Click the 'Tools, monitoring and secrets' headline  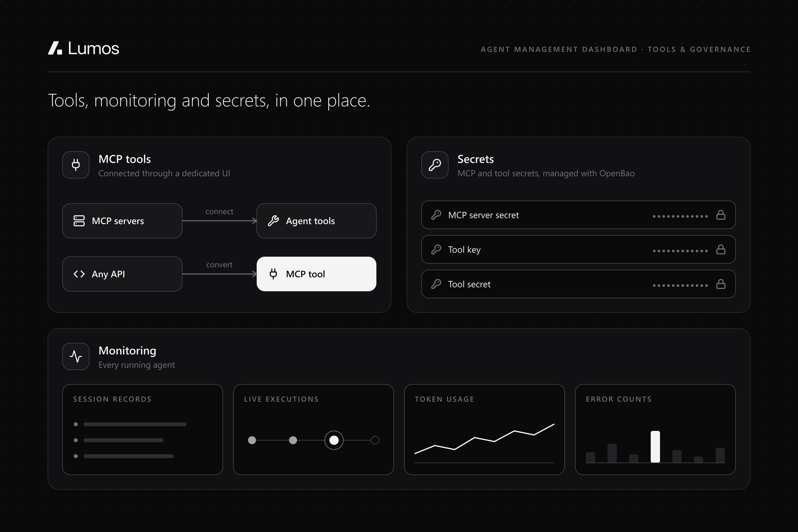tap(209, 100)
